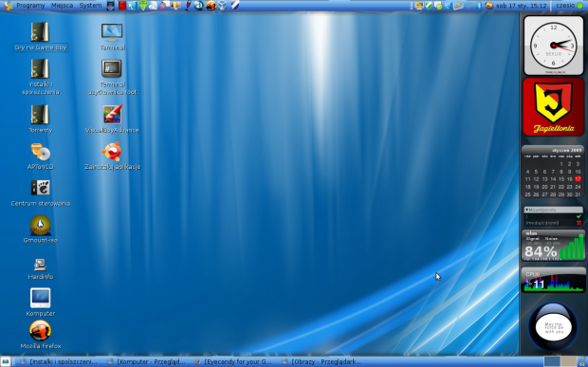Switch to the second workspace in switcher
The height and width of the screenshot is (367, 588).
click(568, 361)
